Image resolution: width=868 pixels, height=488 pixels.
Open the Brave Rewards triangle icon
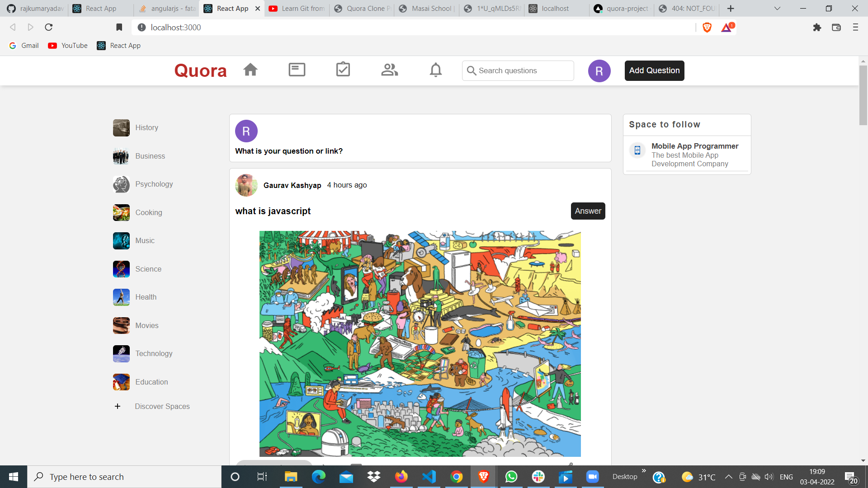pos(727,27)
